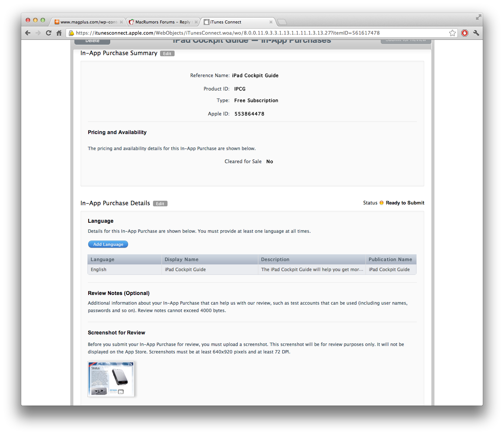Click the green zoom window button
Viewport: 504px width, 435px height.
[43, 20]
